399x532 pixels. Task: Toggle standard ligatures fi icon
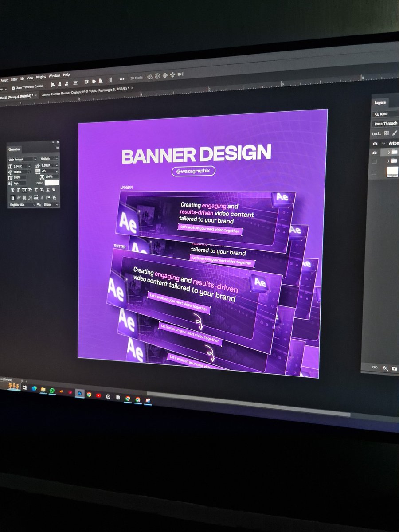tap(13, 197)
